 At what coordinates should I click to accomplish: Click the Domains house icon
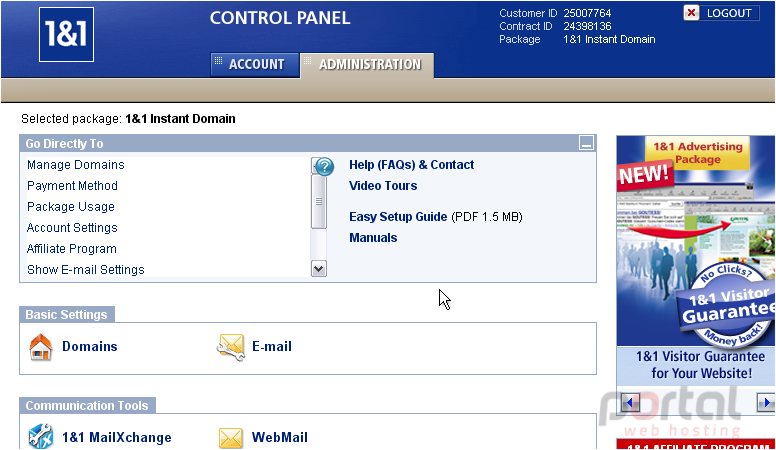tap(41, 347)
